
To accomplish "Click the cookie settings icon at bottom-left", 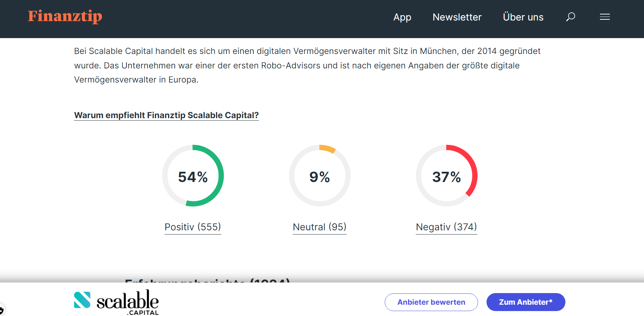I will pyautogui.click(x=1, y=310).
